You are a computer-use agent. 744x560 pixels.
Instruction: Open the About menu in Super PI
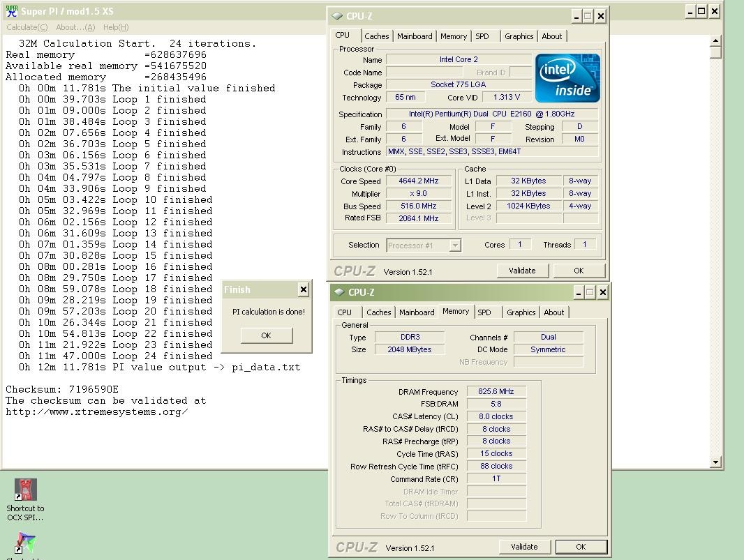[75, 27]
